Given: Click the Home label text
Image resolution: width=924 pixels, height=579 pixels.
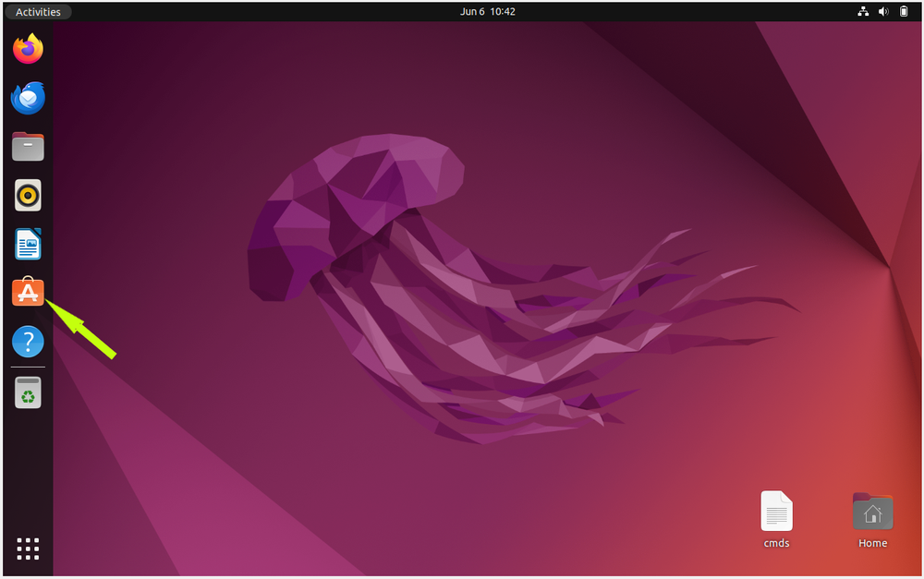Looking at the screenshot, I should click(872, 543).
